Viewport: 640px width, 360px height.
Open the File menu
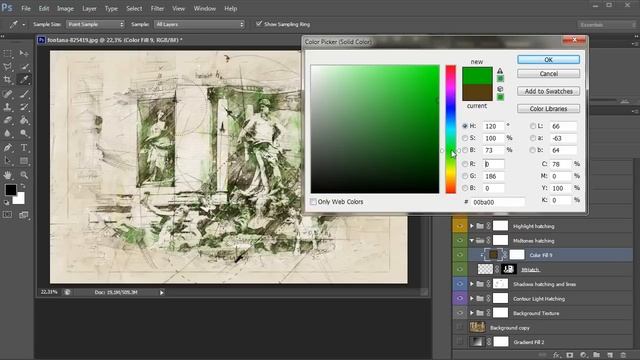pyautogui.click(x=26, y=8)
